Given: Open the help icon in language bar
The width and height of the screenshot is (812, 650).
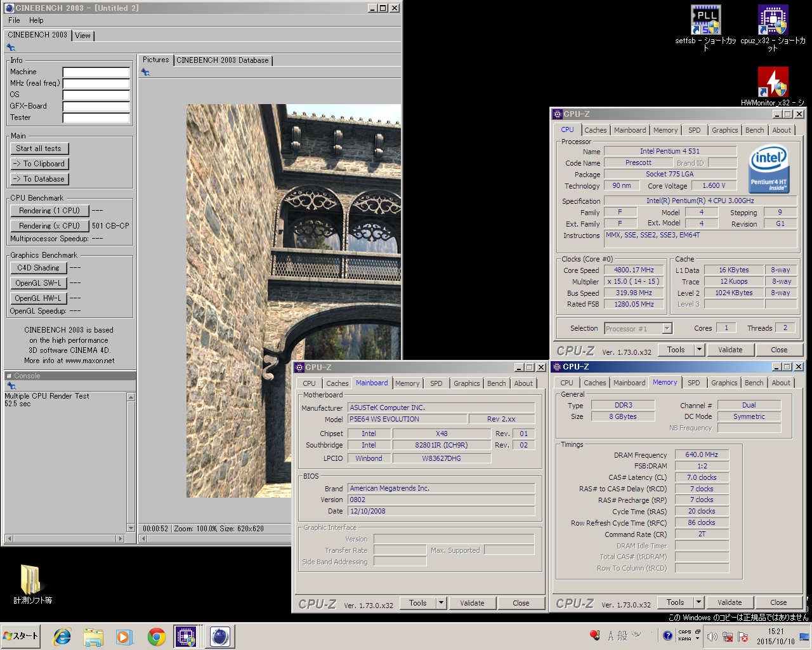Looking at the screenshot, I should (667, 635).
